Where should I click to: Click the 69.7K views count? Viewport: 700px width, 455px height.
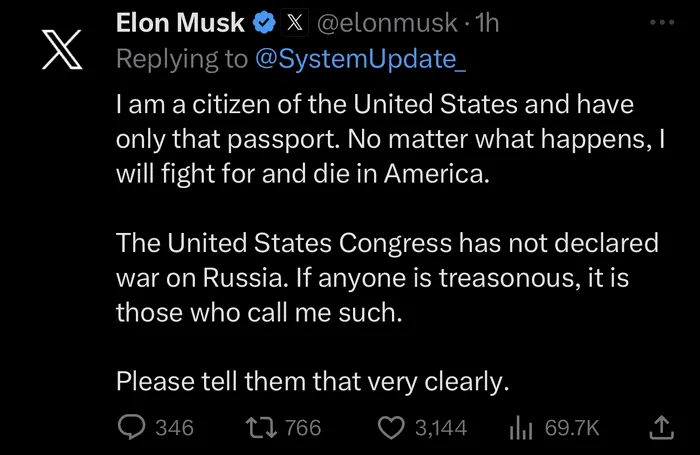572,427
